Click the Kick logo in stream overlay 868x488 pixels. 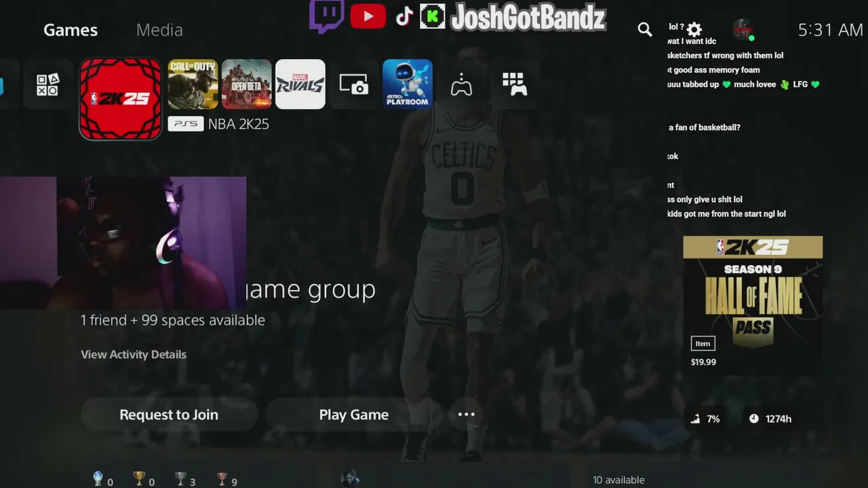tap(432, 17)
